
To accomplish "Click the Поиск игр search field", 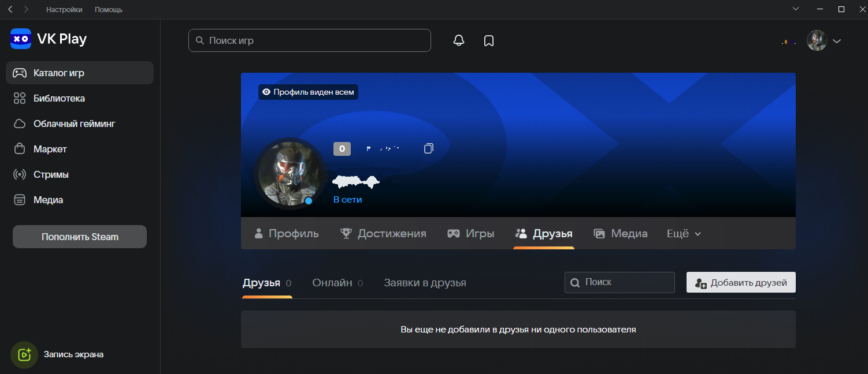I will tap(310, 40).
